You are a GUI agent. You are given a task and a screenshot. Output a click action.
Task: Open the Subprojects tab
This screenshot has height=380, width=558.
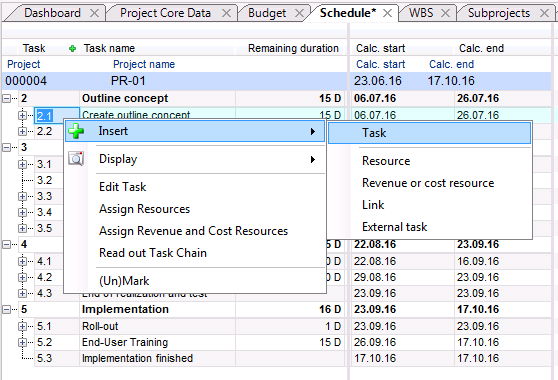click(499, 13)
